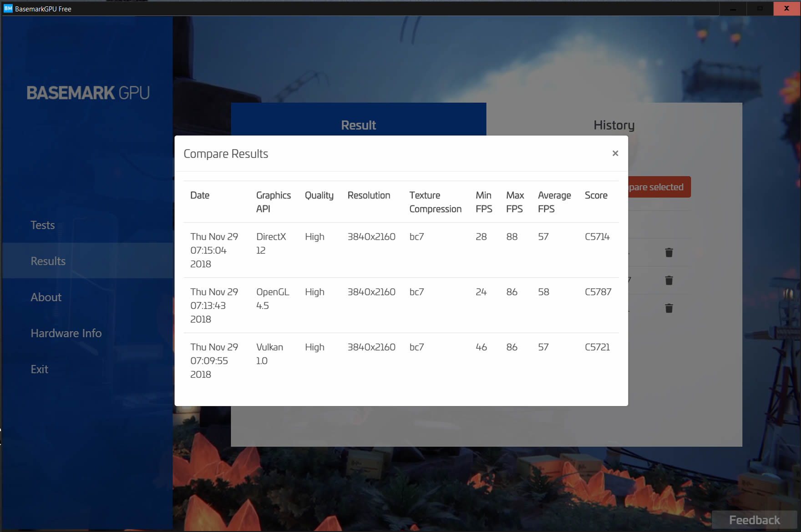The height and width of the screenshot is (532, 801).
Task: Click score value C5787
Action: coord(598,292)
